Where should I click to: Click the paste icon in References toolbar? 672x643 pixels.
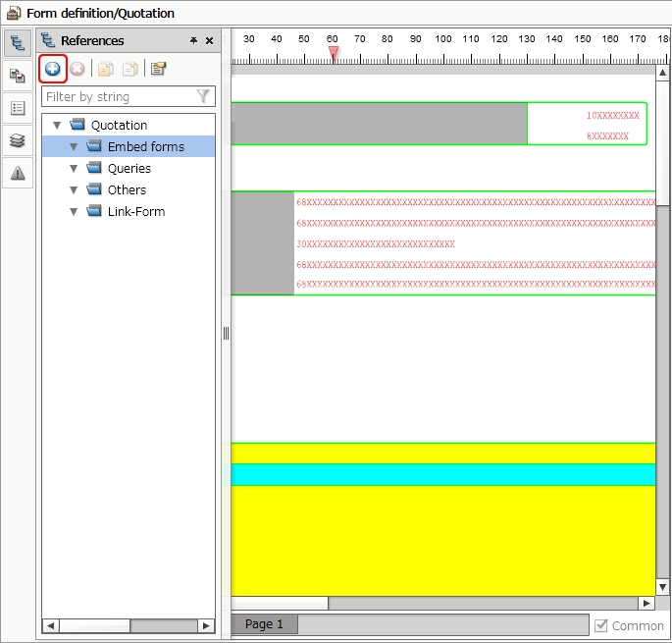pyautogui.click(x=130, y=69)
